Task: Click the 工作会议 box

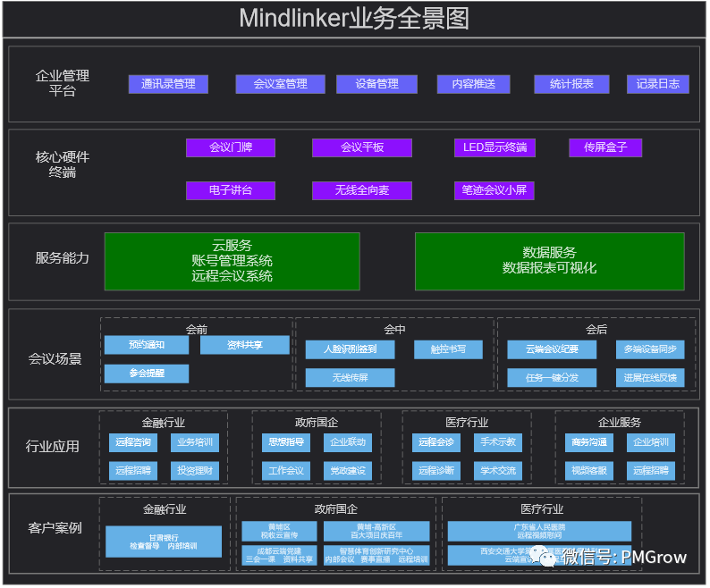Action: click(286, 471)
